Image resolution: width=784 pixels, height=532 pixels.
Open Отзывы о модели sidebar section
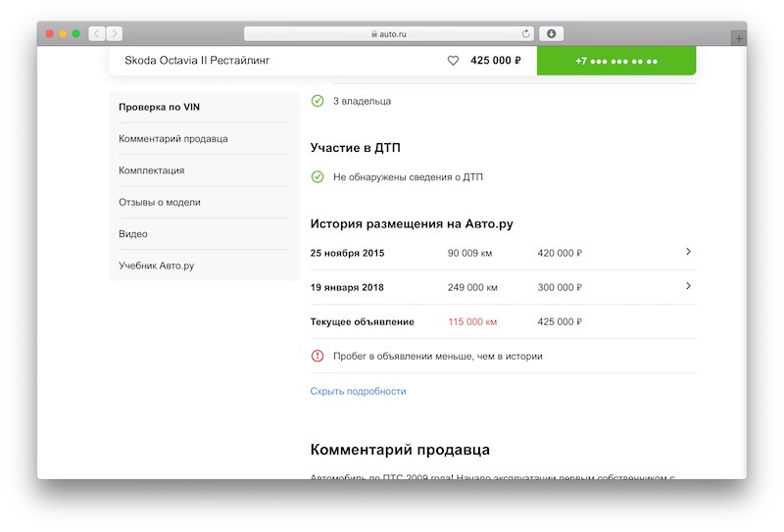point(160,202)
